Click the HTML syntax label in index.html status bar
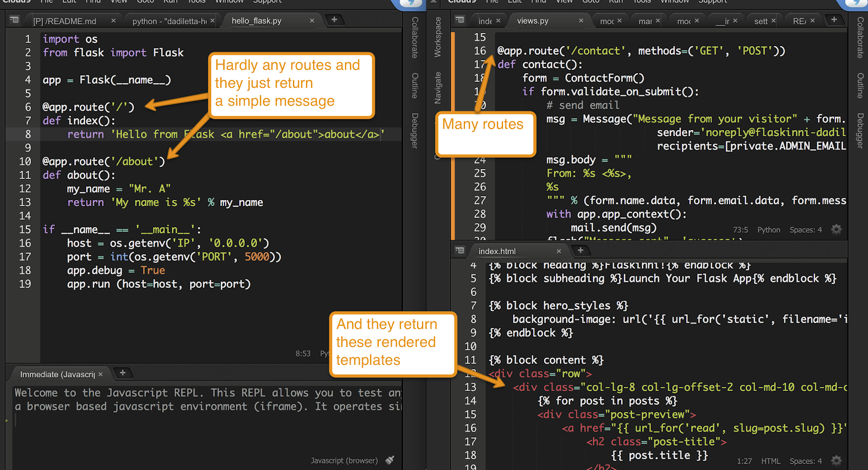868x470 pixels. [x=770, y=461]
